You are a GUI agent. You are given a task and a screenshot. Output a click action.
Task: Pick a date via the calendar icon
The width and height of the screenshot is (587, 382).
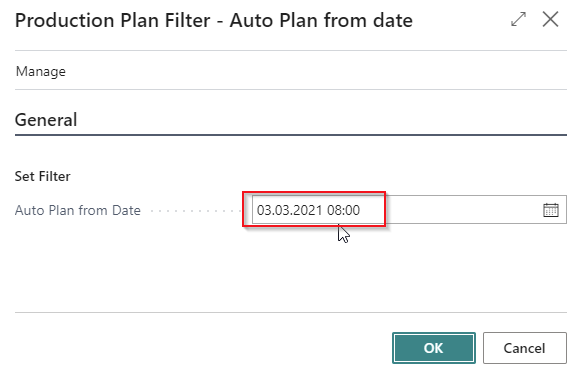551,210
